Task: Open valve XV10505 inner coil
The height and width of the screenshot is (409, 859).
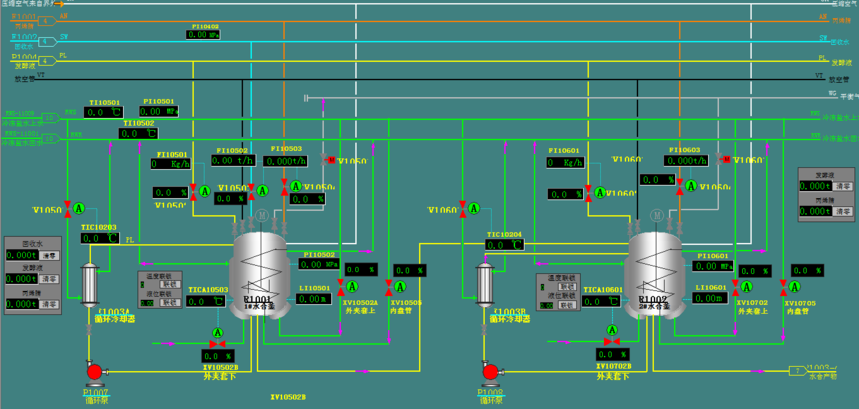Action: (388, 286)
